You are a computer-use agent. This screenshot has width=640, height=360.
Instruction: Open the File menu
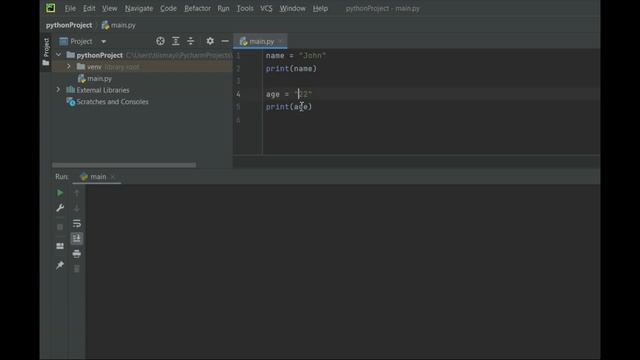point(70,9)
